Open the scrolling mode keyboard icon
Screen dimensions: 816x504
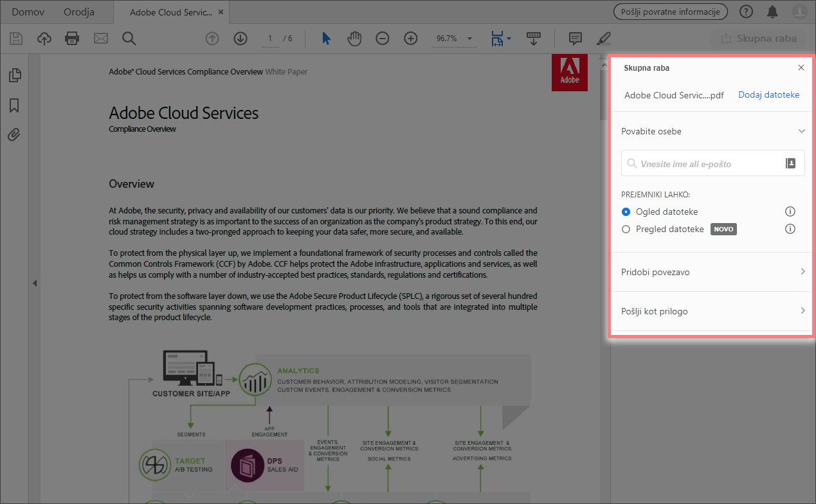(x=533, y=39)
